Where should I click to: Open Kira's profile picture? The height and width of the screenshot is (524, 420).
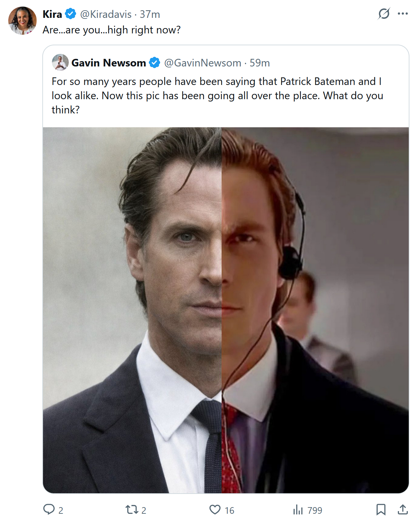(x=22, y=20)
